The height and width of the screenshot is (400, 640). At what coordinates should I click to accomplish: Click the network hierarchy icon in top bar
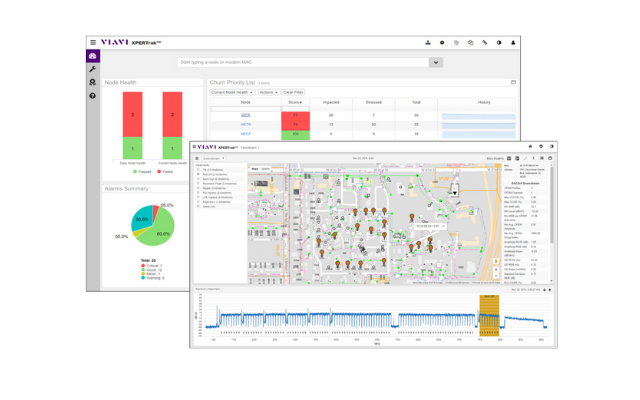tap(428, 42)
